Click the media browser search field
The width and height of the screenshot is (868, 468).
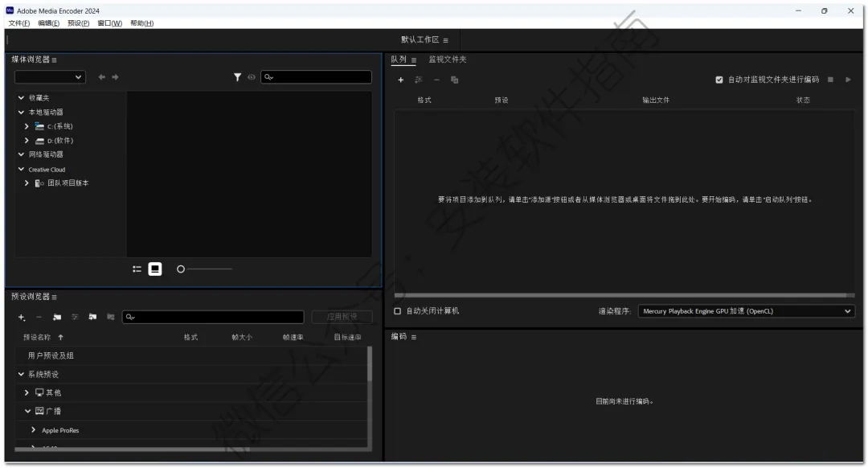point(316,77)
